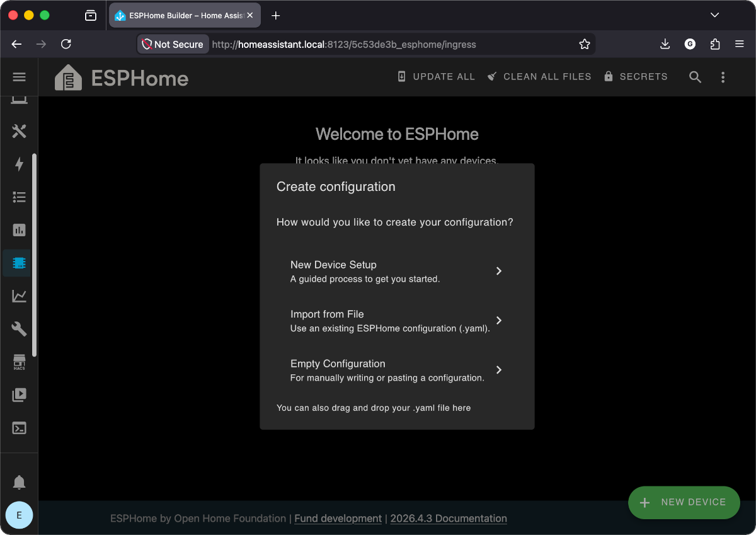
Task: Click the G account icon in the toolbar
Action: [x=690, y=44]
